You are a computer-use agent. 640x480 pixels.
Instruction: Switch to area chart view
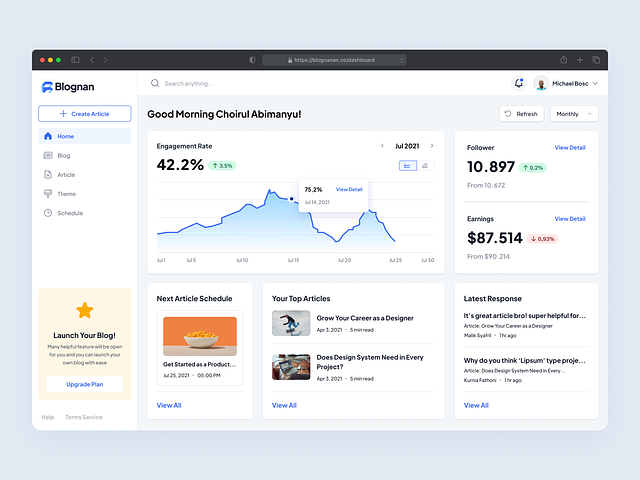point(425,166)
